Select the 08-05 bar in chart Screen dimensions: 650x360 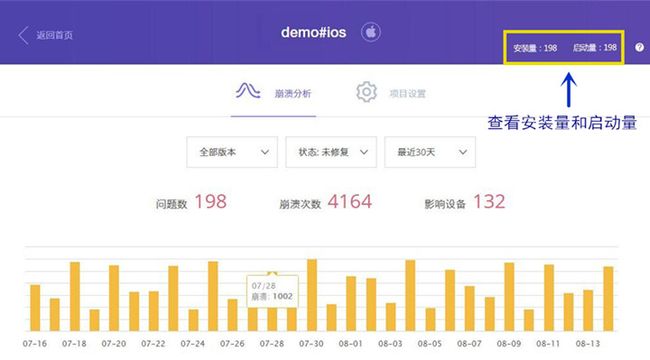(430, 319)
